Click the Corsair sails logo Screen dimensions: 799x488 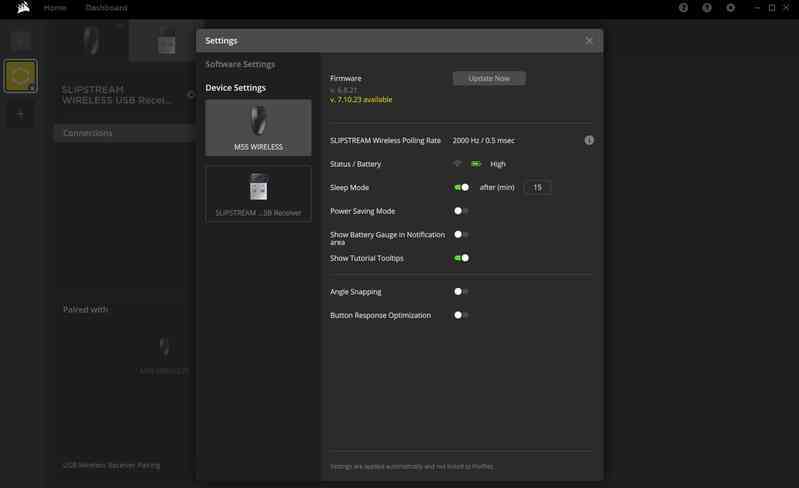coord(23,8)
